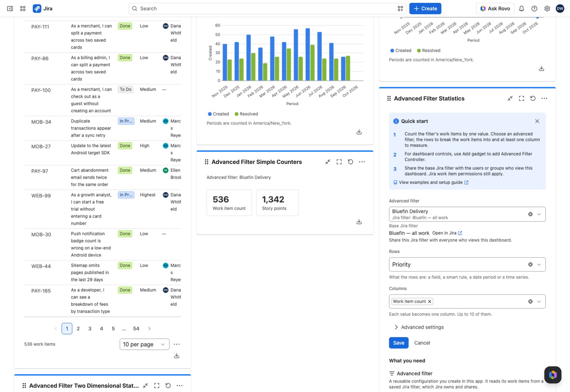This screenshot has height=392, width=570.
Task: Refresh the Advanced Filter Statistics gadget
Action: (533, 98)
